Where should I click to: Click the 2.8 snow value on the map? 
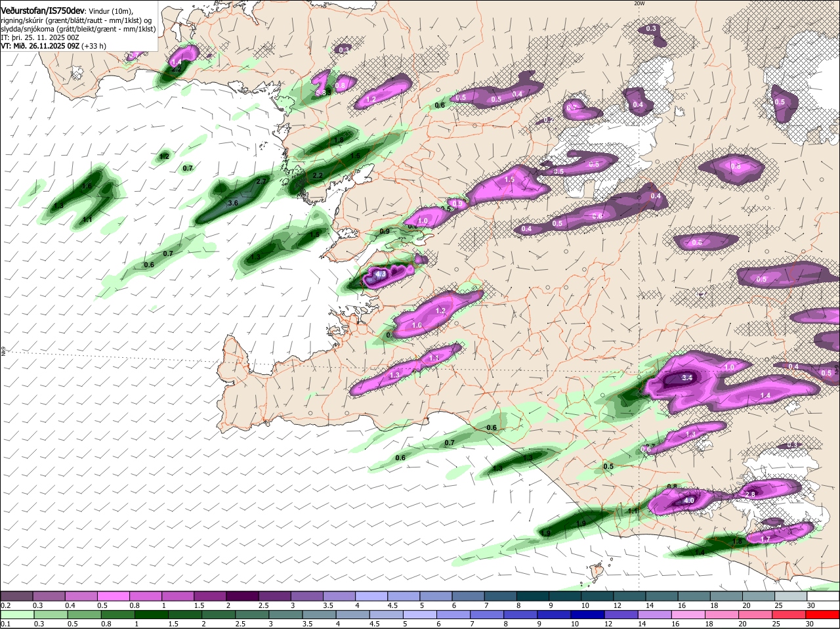point(751,494)
